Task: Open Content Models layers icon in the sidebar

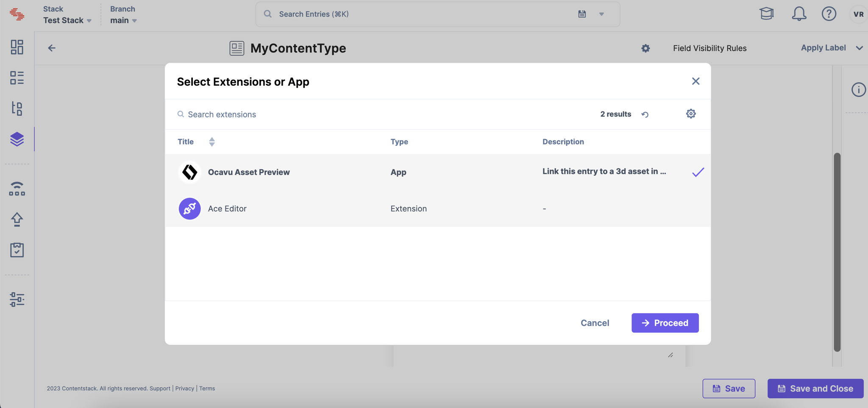Action: tap(17, 139)
